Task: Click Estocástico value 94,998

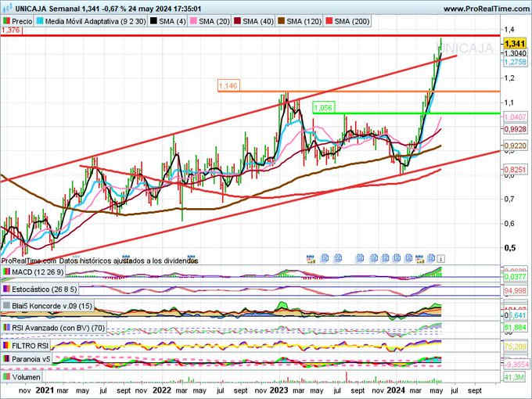Action: [515, 291]
